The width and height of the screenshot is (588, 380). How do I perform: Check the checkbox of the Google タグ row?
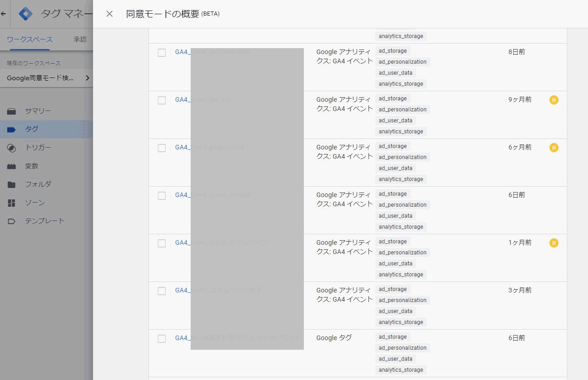coord(162,339)
